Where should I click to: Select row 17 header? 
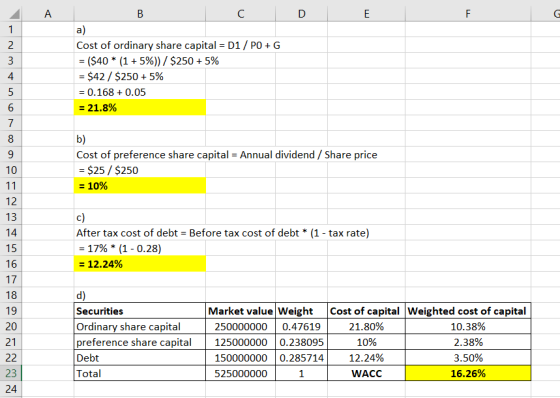[11, 279]
